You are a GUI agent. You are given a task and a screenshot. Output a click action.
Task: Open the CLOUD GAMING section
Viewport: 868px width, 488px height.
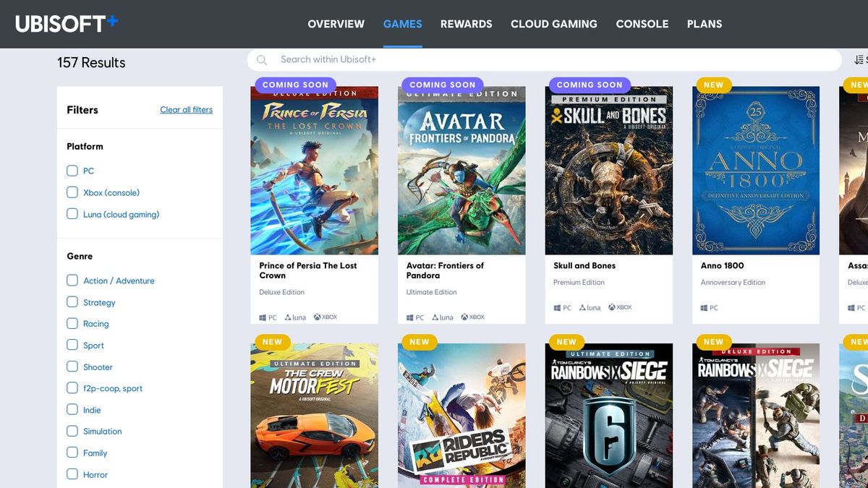click(x=554, y=23)
